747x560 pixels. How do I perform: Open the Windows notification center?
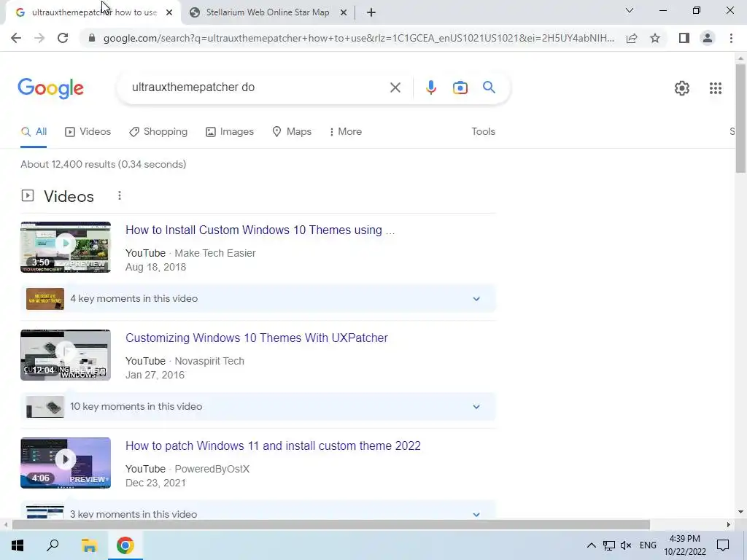click(x=723, y=545)
